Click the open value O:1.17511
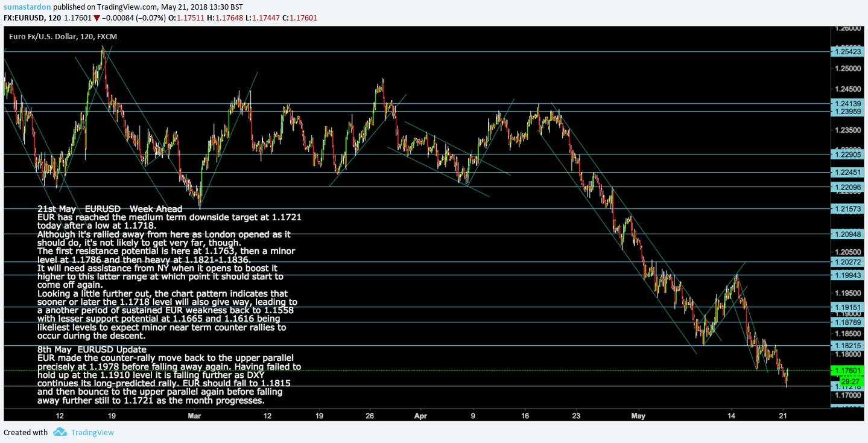This screenshot has width=868, height=443. pos(185,18)
